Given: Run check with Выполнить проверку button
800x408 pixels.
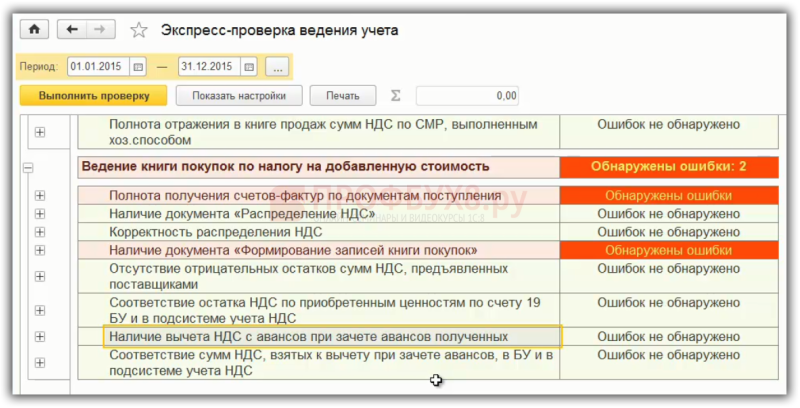Looking at the screenshot, I should 94,95.
